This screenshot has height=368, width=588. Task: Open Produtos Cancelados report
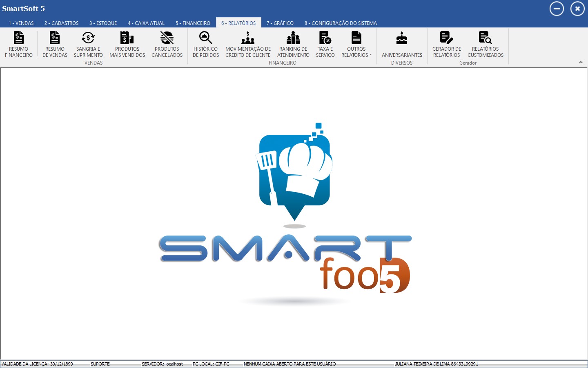(x=167, y=44)
